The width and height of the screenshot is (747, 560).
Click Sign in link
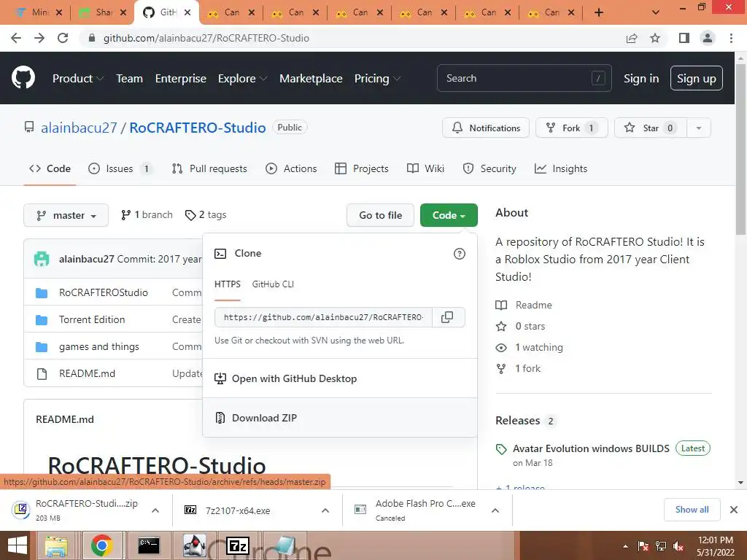(641, 79)
